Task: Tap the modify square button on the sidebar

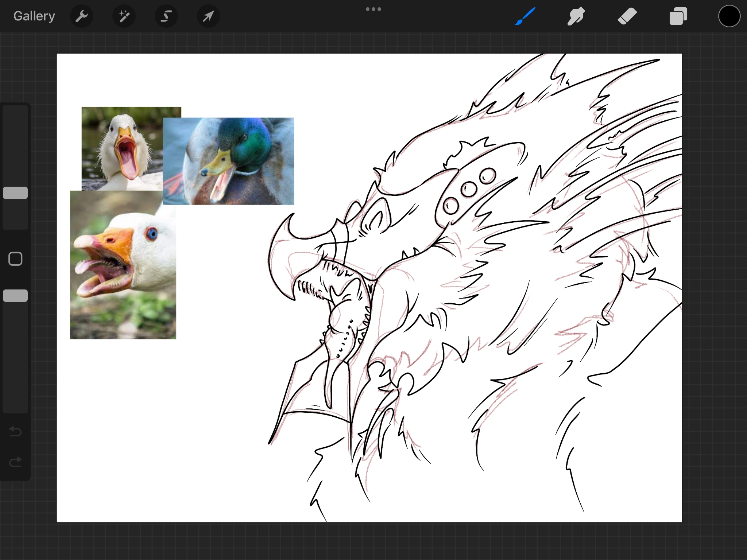Action: [15, 258]
